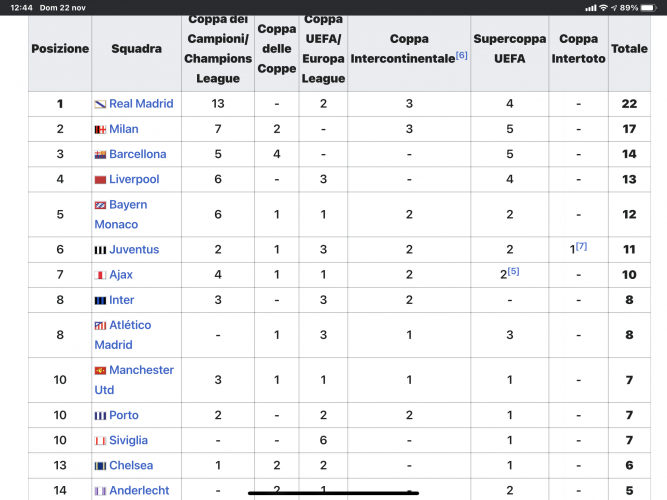Open the Ajax team link
Screen dimensions: 667x500
click(121, 275)
